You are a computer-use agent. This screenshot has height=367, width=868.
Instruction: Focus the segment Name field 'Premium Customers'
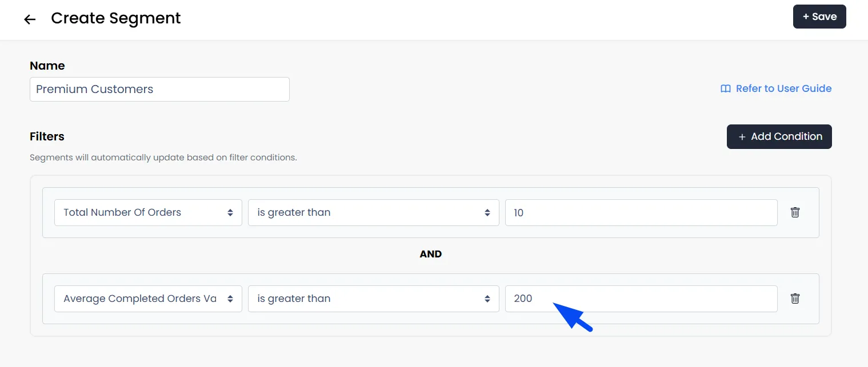(159, 90)
